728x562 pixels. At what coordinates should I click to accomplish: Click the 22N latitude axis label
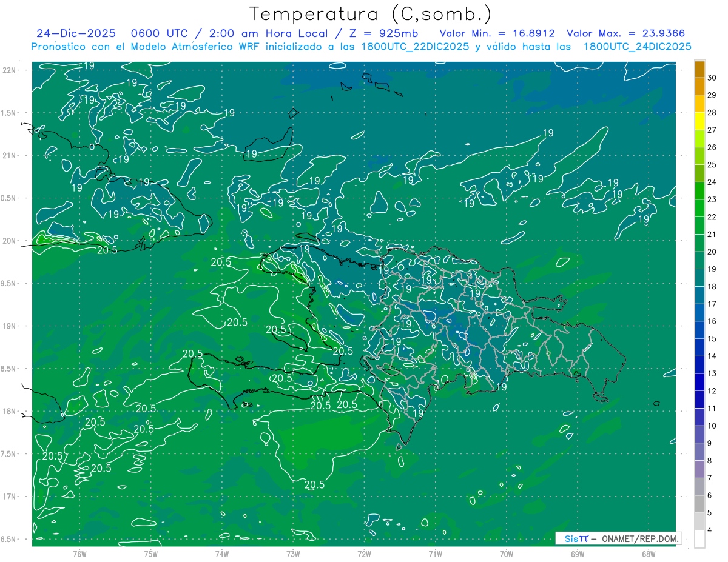10,70
